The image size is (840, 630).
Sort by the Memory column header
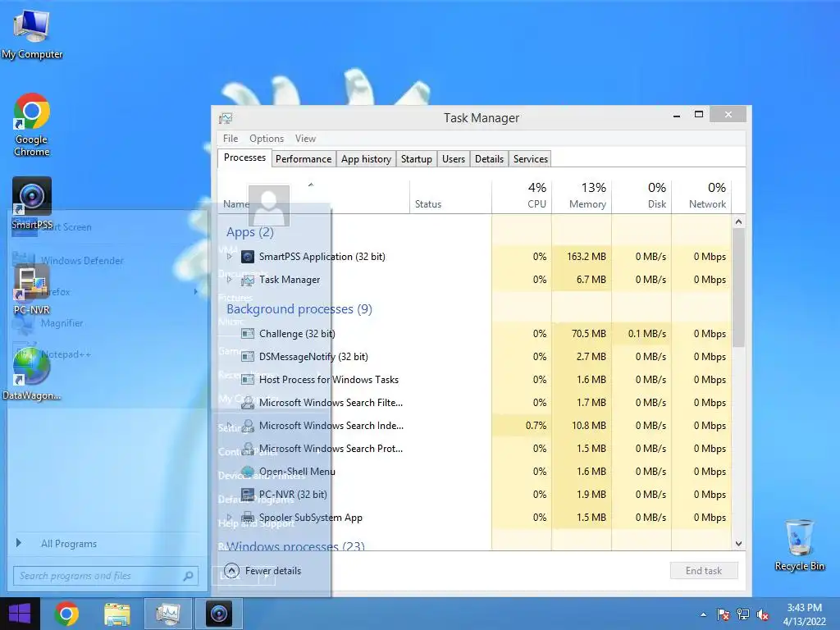click(582, 196)
